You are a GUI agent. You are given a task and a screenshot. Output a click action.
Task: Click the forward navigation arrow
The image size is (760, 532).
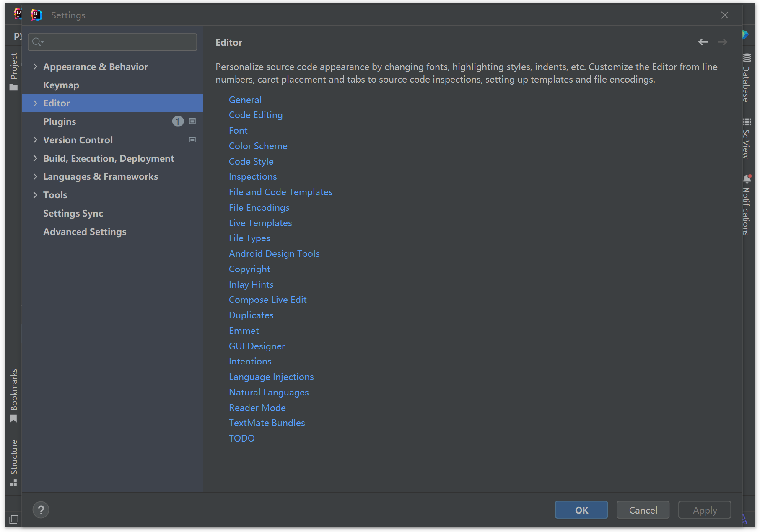point(723,42)
